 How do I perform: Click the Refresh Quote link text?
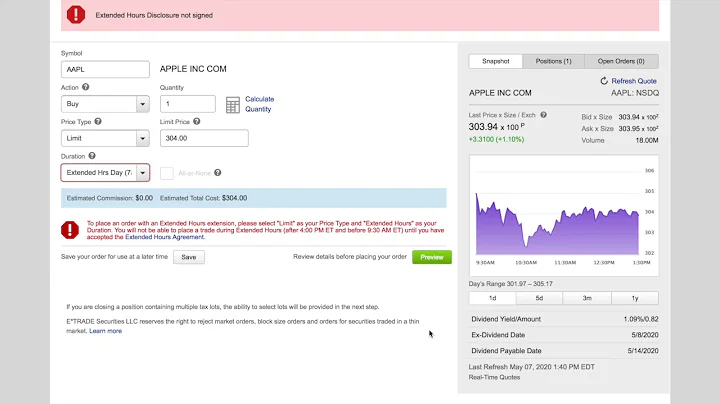click(x=634, y=81)
